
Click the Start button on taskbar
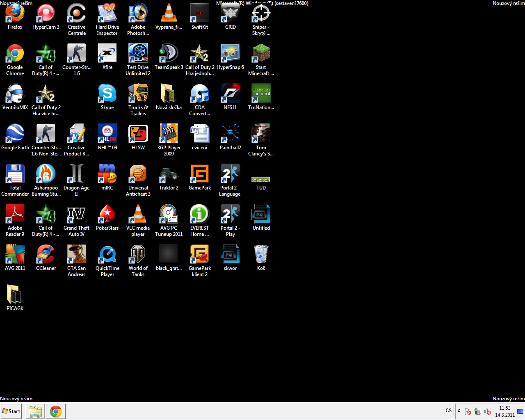coord(11,411)
